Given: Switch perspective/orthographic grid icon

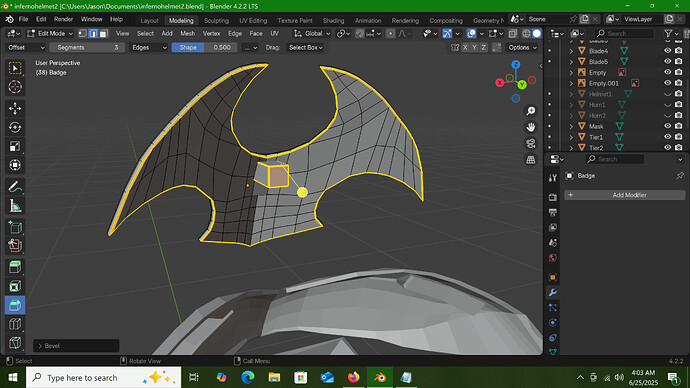Looking at the screenshot, I should (x=531, y=160).
